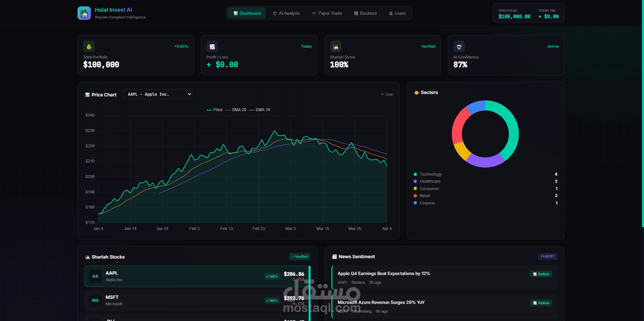Click the 96% compliance badge on MSFT
The width and height of the screenshot is (644, 321).
(272, 301)
